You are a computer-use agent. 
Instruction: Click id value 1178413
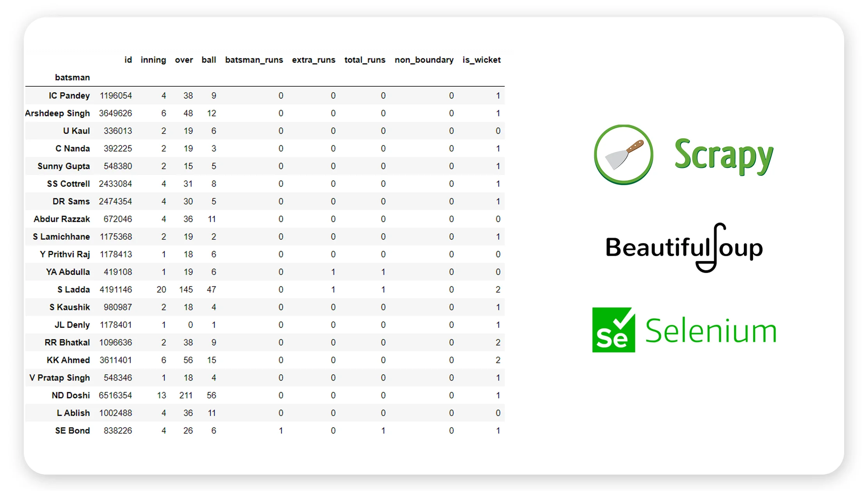pyautogui.click(x=116, y=254)
